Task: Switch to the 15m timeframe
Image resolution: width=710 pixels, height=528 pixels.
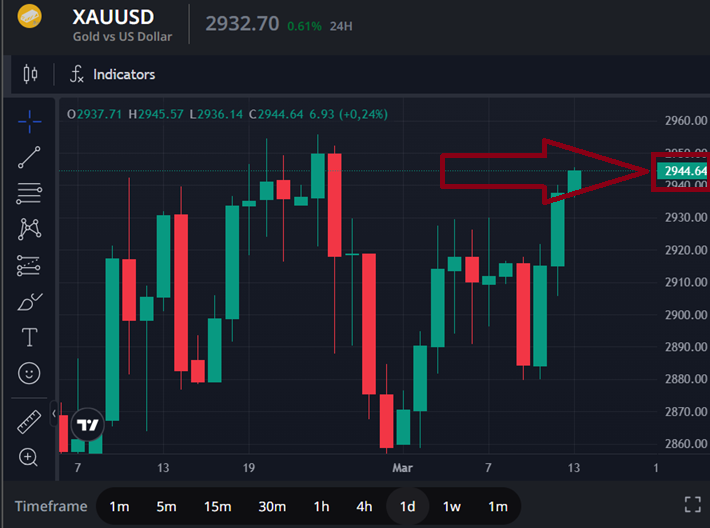Action: [x=217, y=506]
